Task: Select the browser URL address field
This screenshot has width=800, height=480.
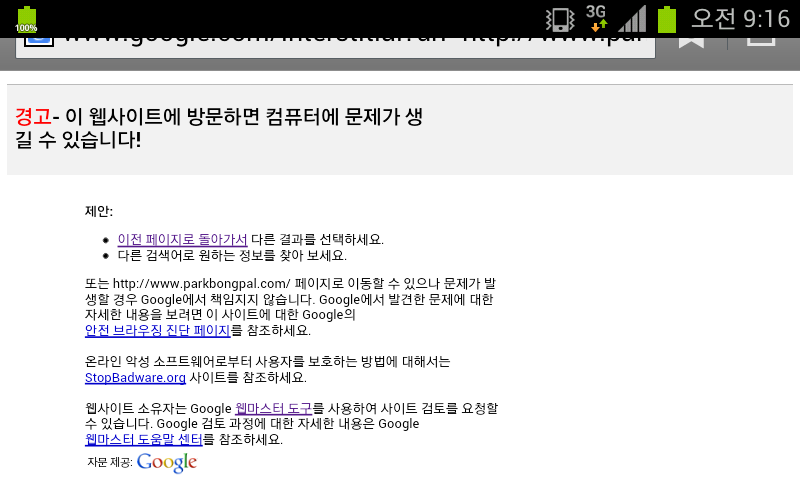Action: click(x=335, y=47)
